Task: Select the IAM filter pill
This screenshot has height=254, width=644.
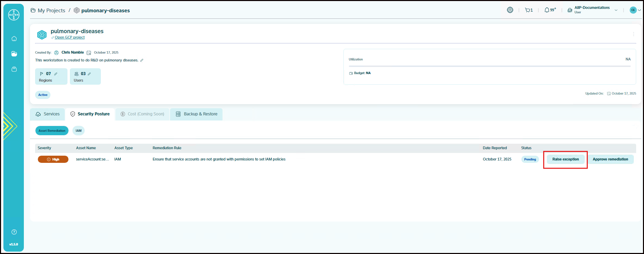Action: (78, 131)
